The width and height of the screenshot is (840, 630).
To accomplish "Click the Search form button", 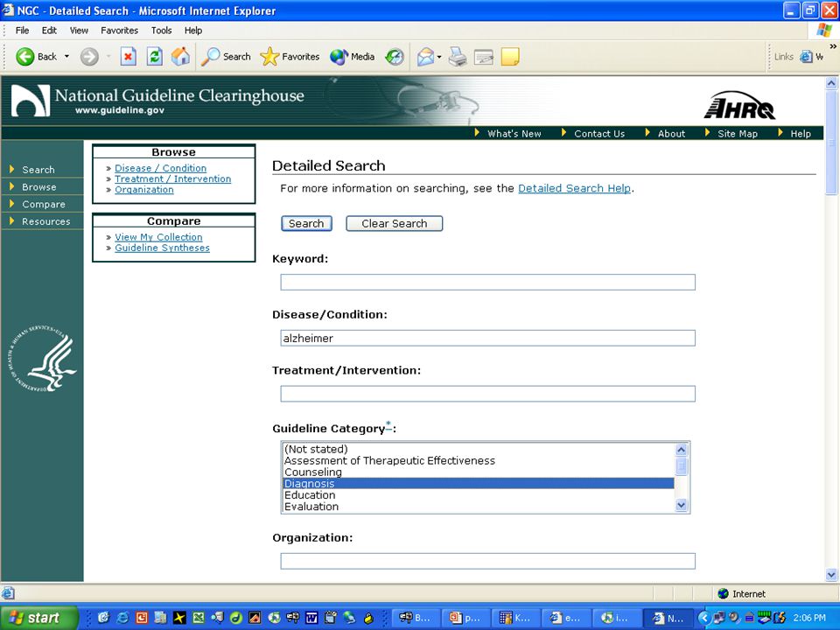I will click(306, 223).
